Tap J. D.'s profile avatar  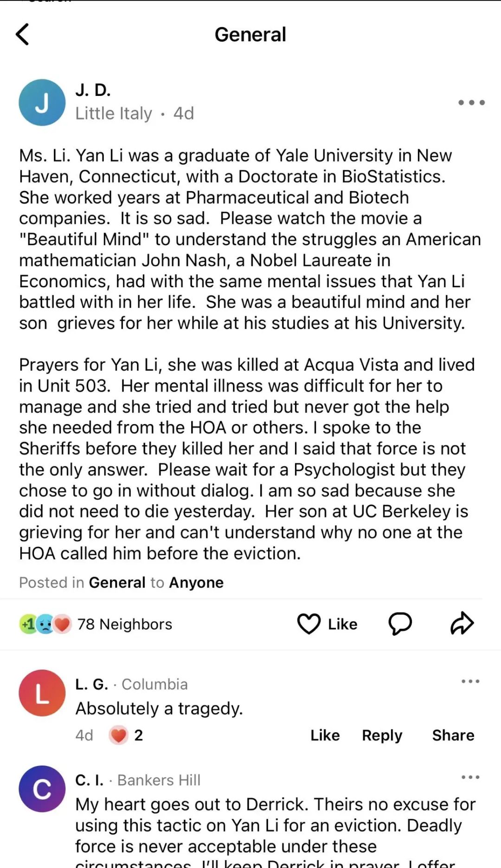[42, 102]
